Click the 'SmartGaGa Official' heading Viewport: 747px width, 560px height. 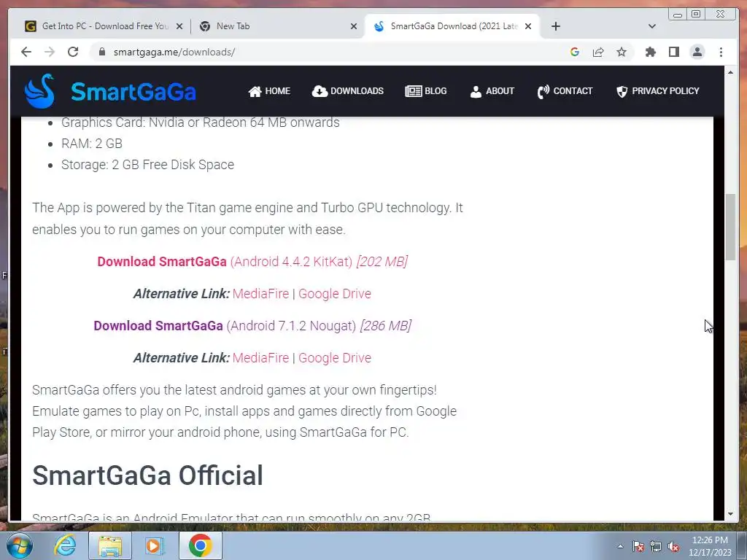[x=147, y=475]
